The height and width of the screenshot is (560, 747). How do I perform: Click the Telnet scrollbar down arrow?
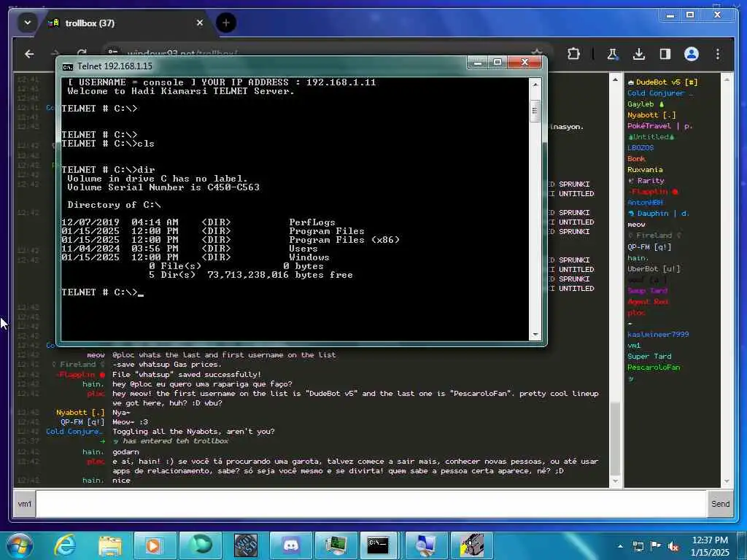(535, 334)
